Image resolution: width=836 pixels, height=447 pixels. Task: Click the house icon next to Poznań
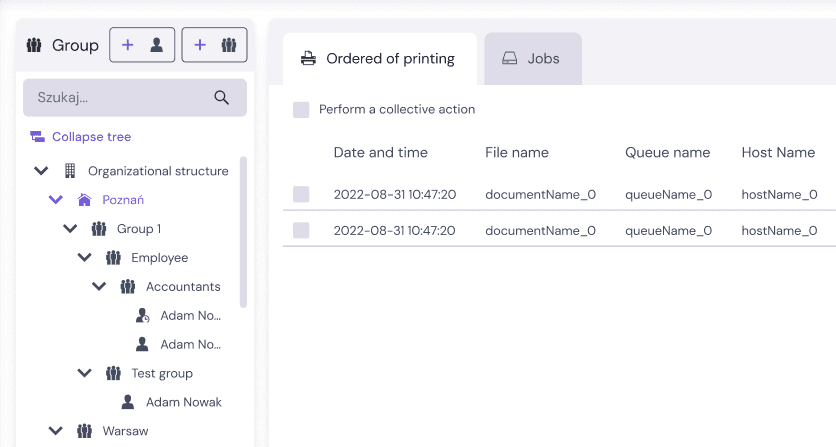point(84,200)
